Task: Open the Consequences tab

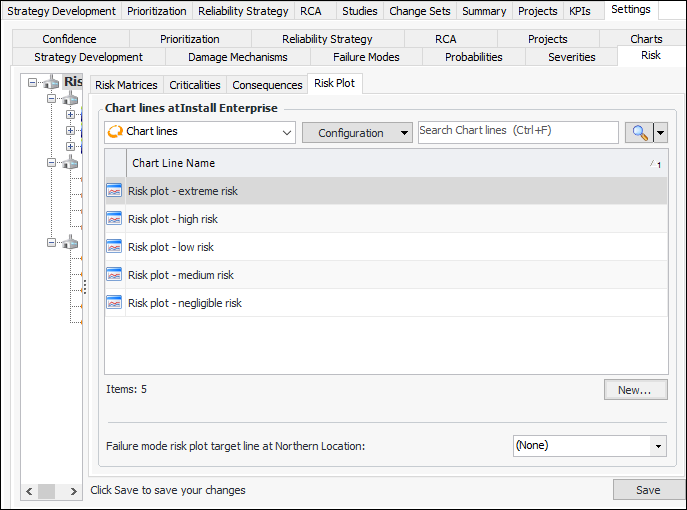Action: point(267,85)
